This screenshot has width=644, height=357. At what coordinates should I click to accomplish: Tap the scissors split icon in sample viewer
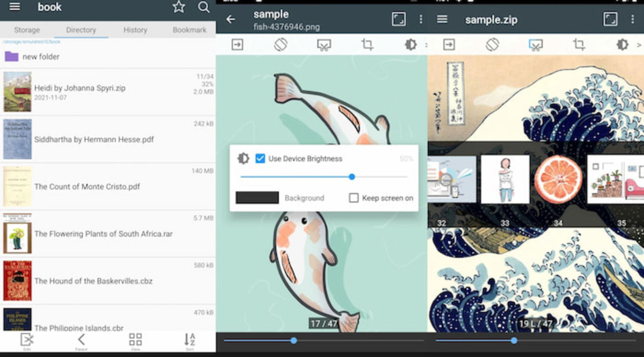pos(324,45)
